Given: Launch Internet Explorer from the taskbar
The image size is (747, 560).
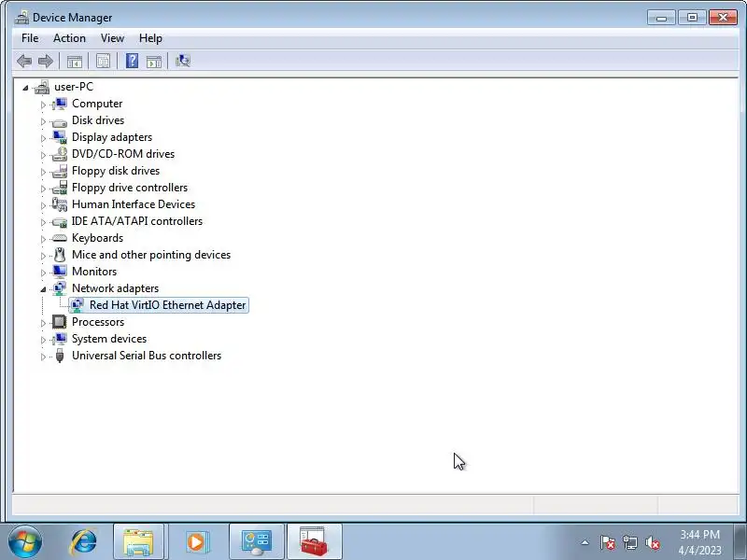Looking at the screenshot, I should tap(84, 542).
